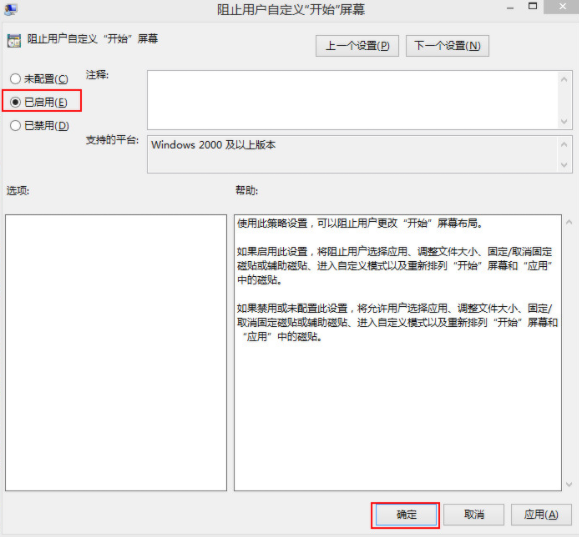
Task: Maximize the policy settings window
Action: (532, 6)
